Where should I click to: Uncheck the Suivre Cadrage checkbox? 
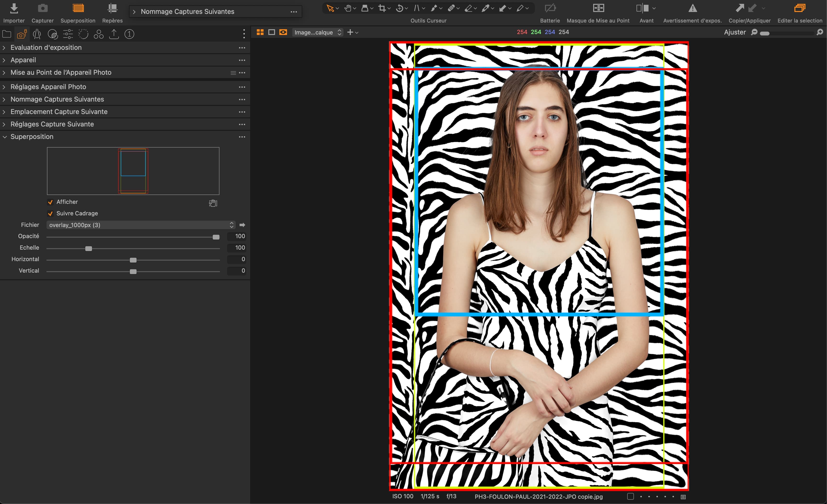tap(50, 213)
